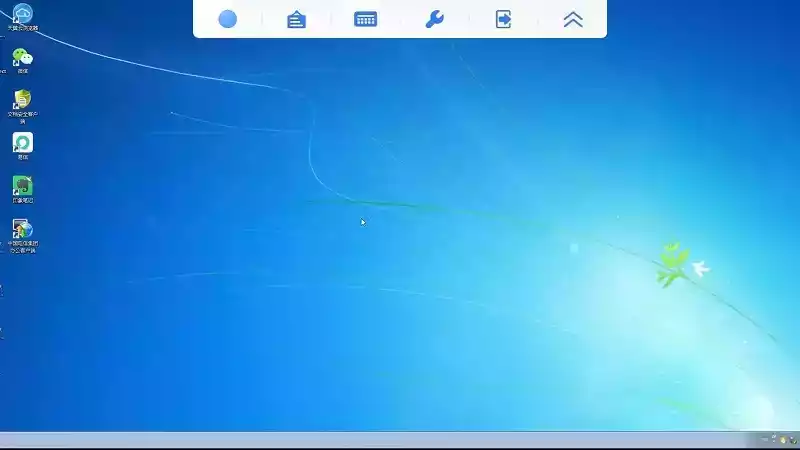This screenshot has height=450, width=800.
Task: Open the virtual keyboard from the toolbar
Action: [366, 19]
